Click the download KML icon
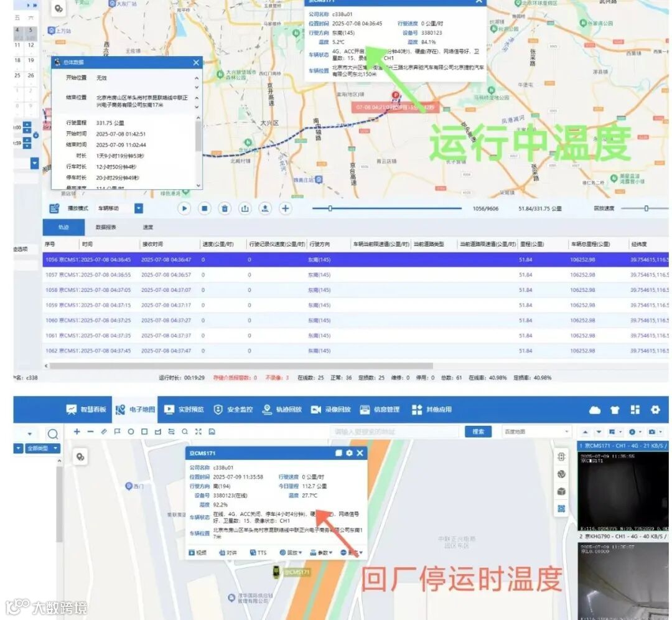 tap(265, 209)
